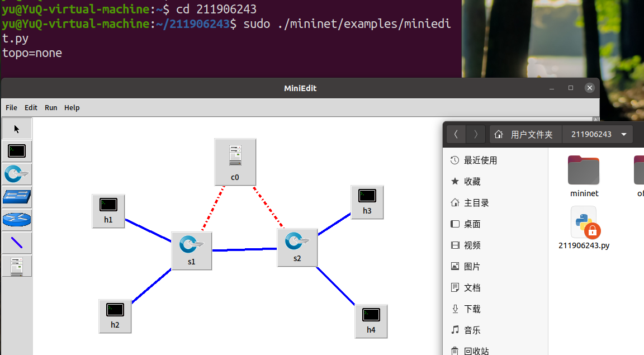The width and height of the screenshot is (644, 355).
Task: Select the Legacy Router tool in toolbar
Action: click(17, 220)
